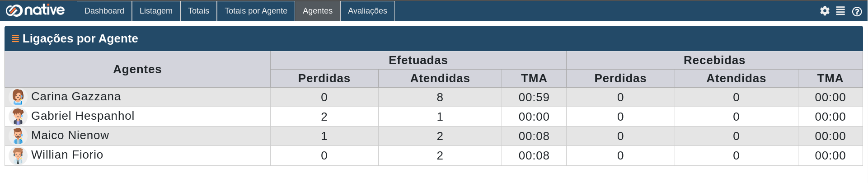This screenshot has width=868, height=183.
Task: Click Gabriel Hespanhol's avatar
Action: pos(18,117)
